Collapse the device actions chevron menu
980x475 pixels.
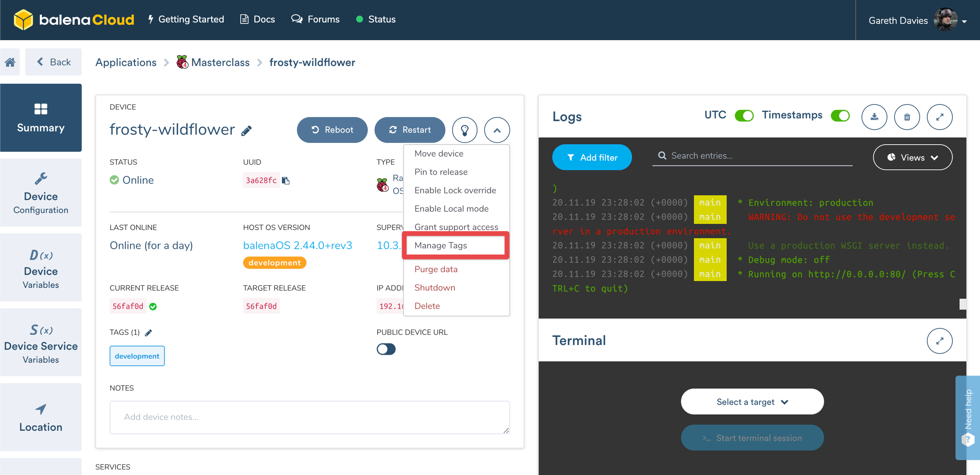pyautogui.click(x=497, y=130)
